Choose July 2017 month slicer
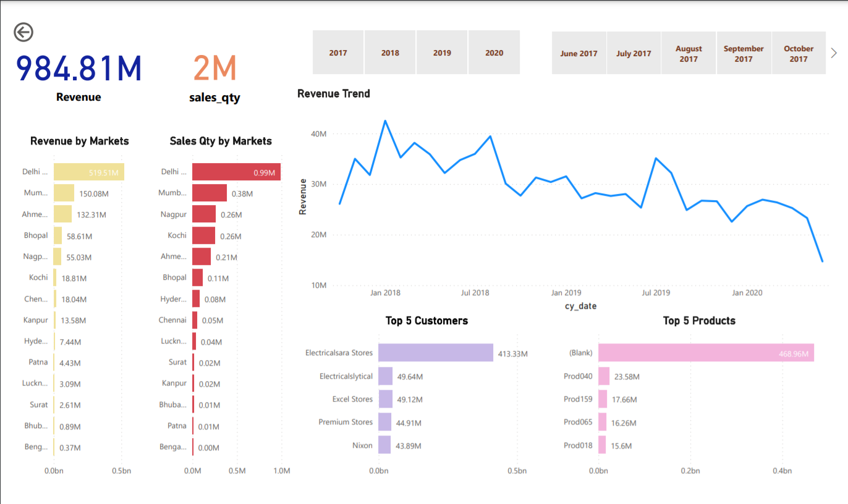Screen dimensions: 848x504 [x=634, y=53]
